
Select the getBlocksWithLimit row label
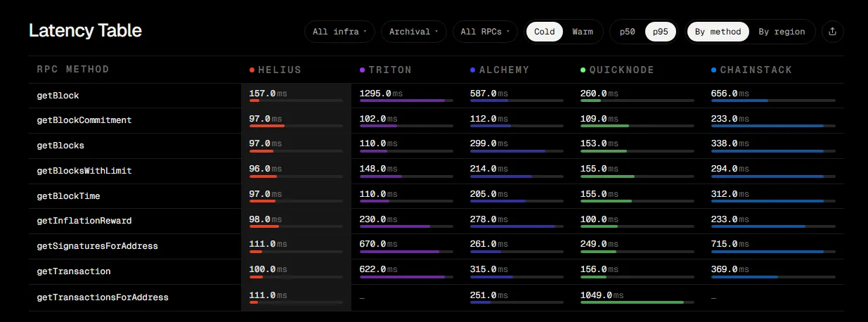pyautogui.click(x=84, y=171)
